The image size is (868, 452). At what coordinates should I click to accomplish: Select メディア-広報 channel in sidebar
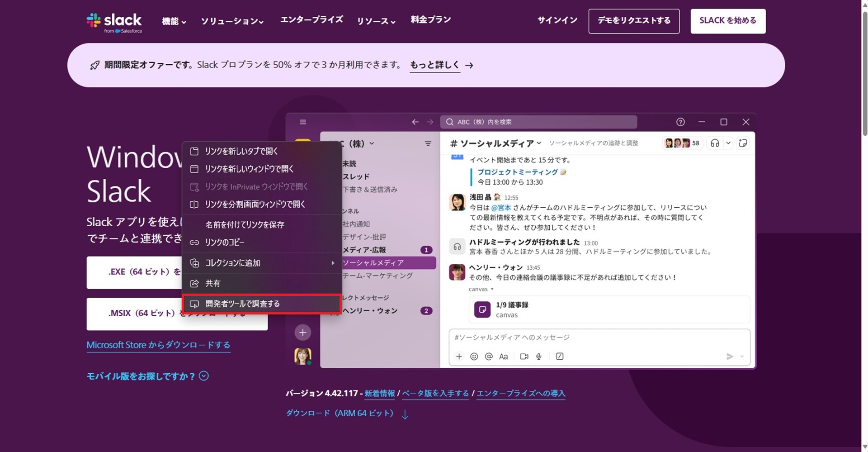[364, 250]
